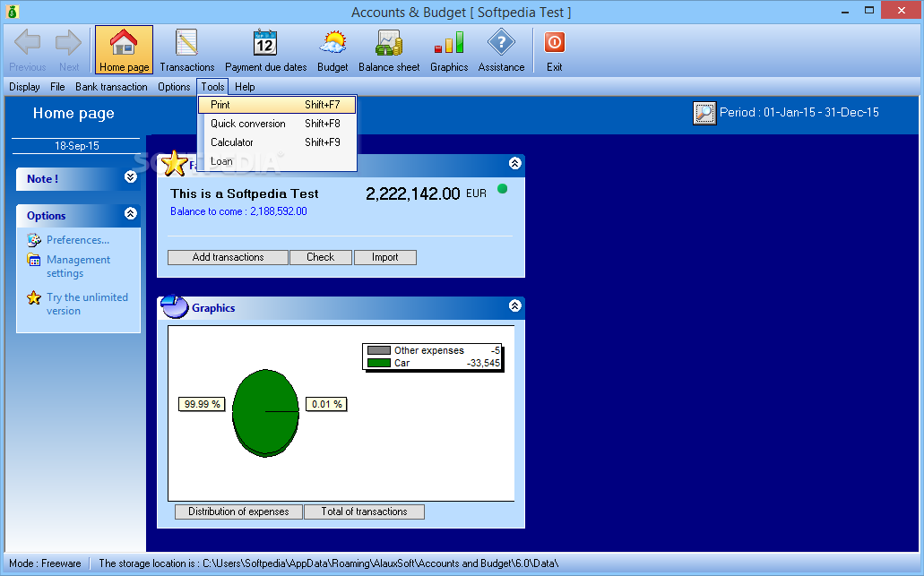Screen dimensions: 924x576
Task: Click the green account status indicator
Action: pyautogui.click(x=502, y=189)
